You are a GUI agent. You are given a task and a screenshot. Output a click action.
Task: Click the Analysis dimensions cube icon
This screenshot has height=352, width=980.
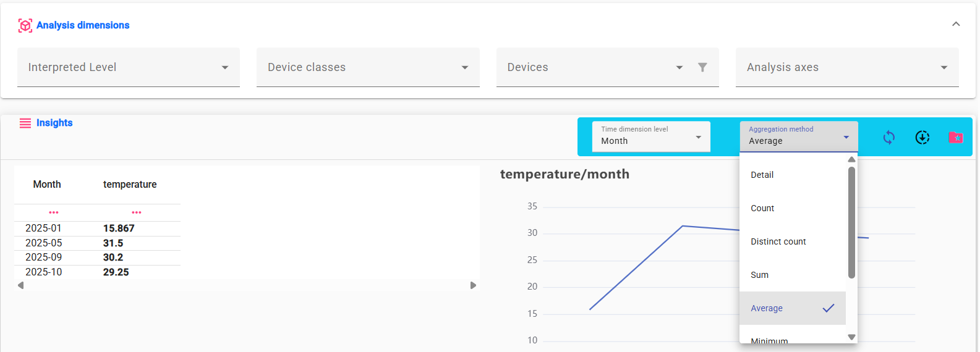[x=25, y=25]
